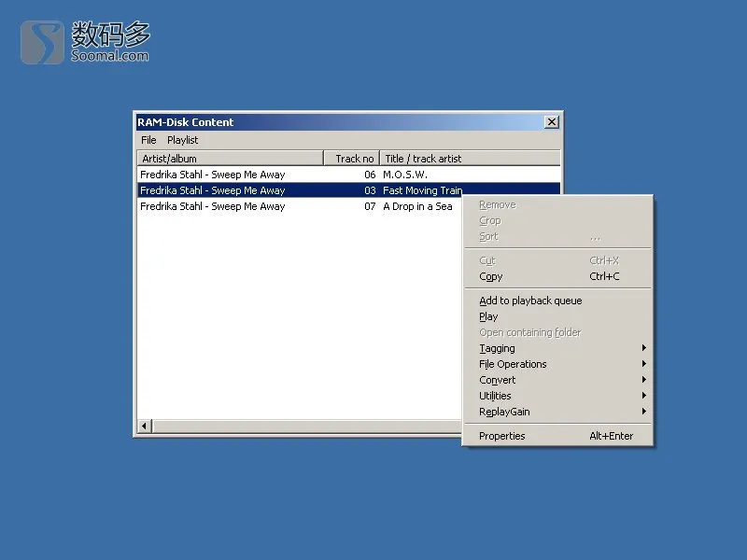Viewport: 747px width, 560px height.
Task: Click track number 03 cell
Action: 370,190
